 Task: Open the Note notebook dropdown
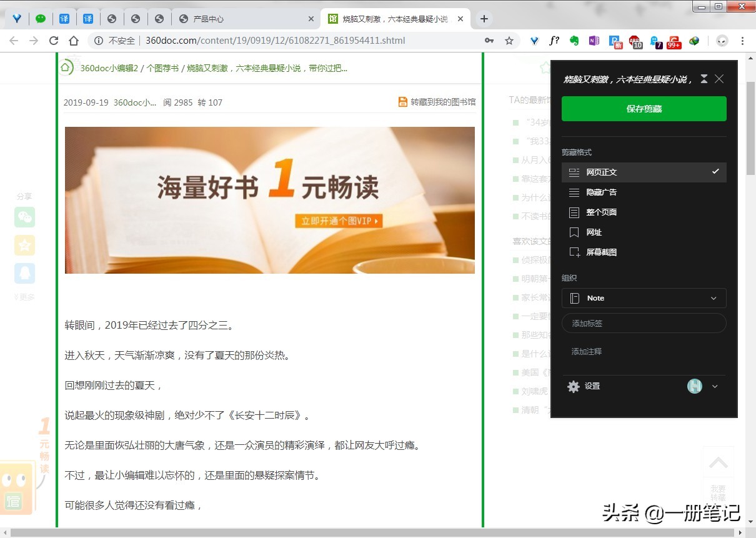click(644, 298)
